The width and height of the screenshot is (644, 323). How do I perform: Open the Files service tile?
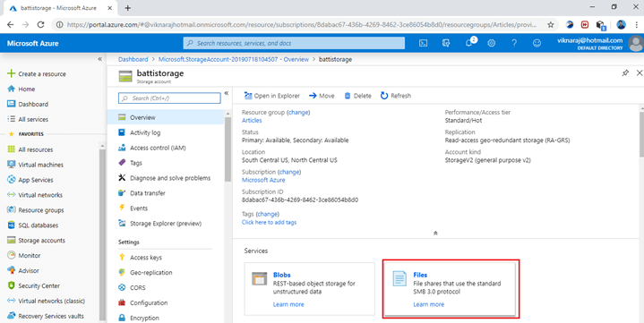(x=450, y=289)
